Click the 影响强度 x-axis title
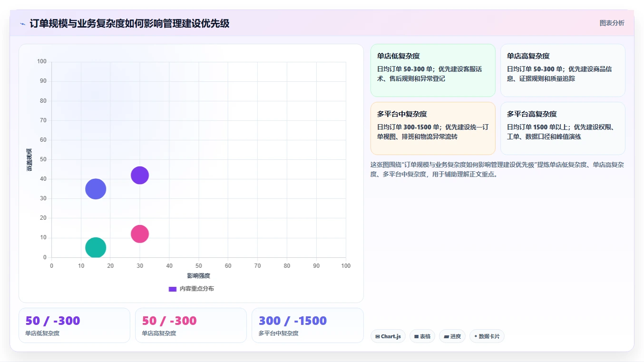 tap(198, 276)
